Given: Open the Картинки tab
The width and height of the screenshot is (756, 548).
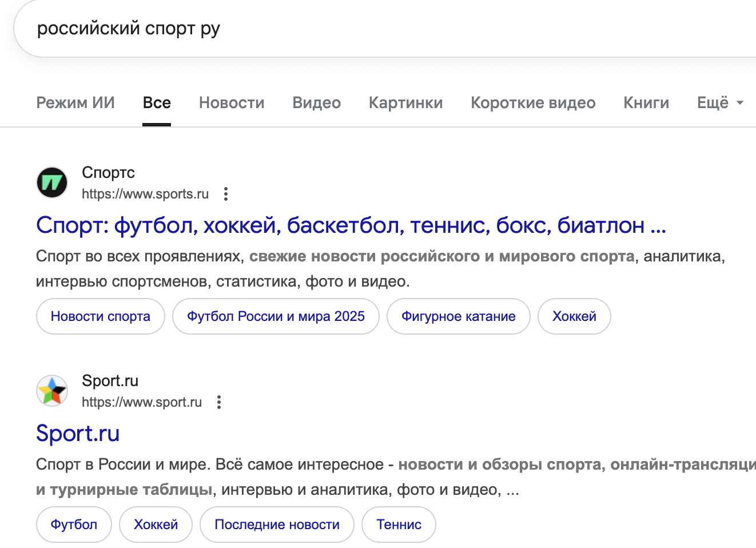Looking at the screenshot, I should coord(405,103).
